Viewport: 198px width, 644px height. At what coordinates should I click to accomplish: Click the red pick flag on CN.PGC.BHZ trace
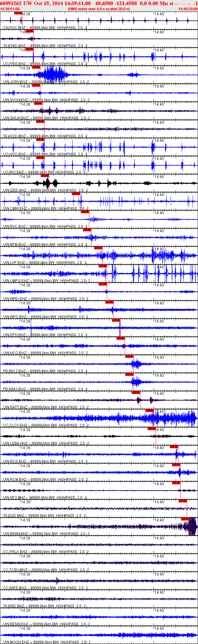[18, 13]
